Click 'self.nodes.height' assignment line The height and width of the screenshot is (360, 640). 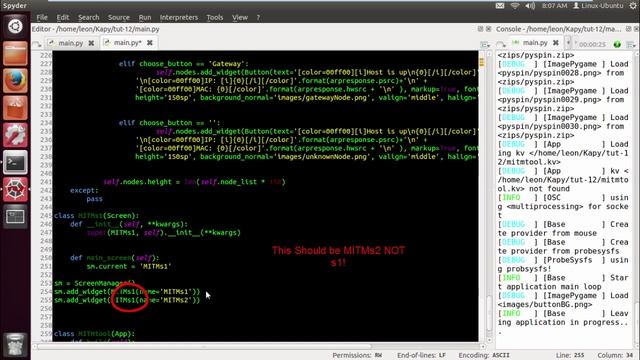click(194, 182)
